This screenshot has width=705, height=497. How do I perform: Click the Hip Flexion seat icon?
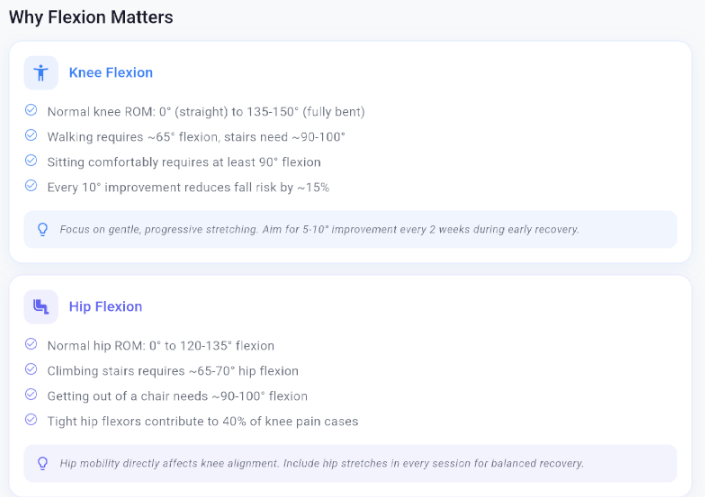[41, 307]
